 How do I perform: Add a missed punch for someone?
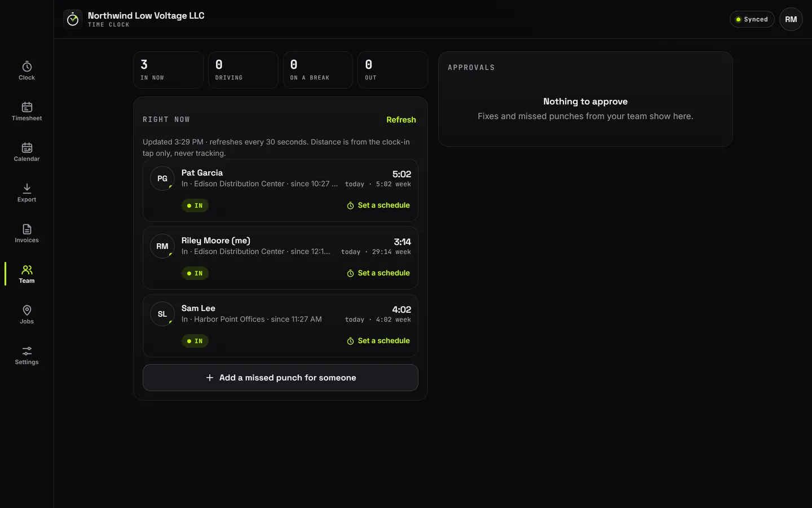tap(280, 378)
